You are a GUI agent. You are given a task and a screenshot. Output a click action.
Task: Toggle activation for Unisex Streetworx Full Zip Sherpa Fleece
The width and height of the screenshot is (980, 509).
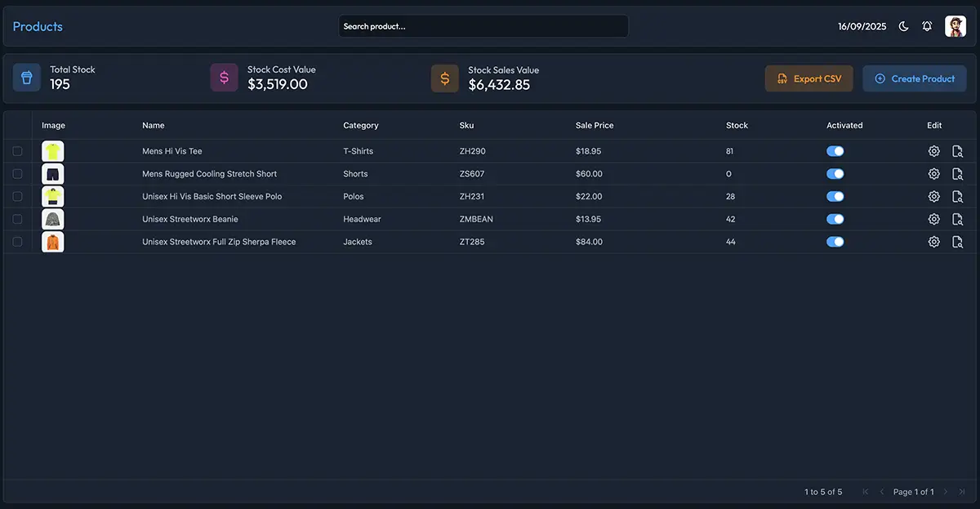click(835, 242)
